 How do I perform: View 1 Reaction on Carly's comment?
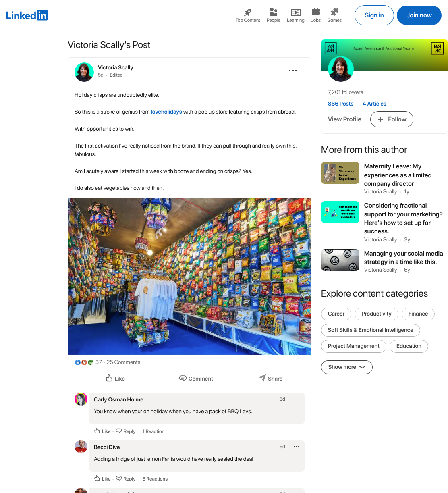coord(153,431)
